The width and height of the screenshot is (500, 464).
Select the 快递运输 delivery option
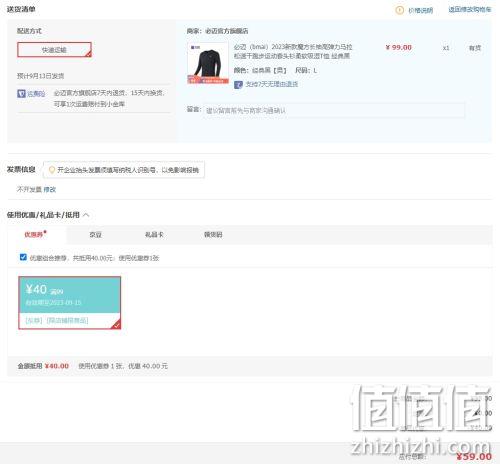click(x=54, y=50)
